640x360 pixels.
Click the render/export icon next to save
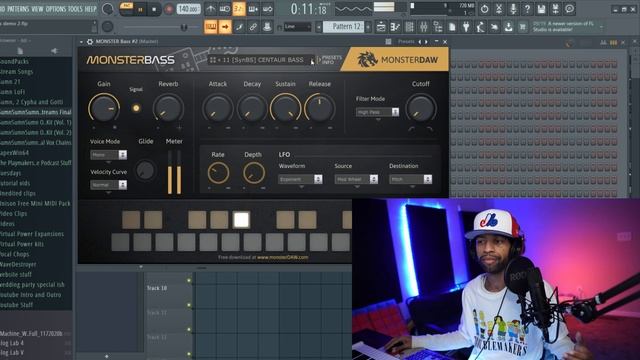point(556,9)
